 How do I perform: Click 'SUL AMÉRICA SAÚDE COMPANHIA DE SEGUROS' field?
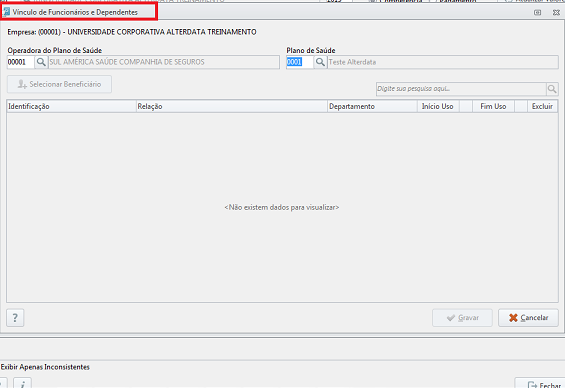pos(164,62)
